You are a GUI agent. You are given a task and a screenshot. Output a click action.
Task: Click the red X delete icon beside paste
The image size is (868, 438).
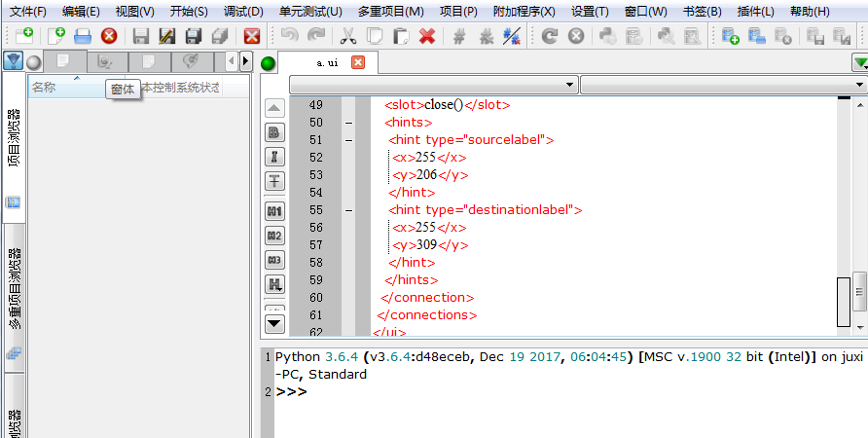(426, 36)
